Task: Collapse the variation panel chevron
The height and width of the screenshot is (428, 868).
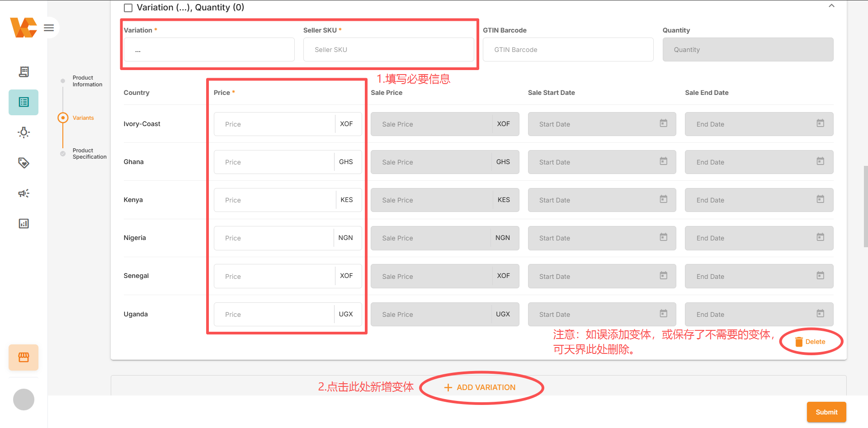Action: tap(831, 6)
